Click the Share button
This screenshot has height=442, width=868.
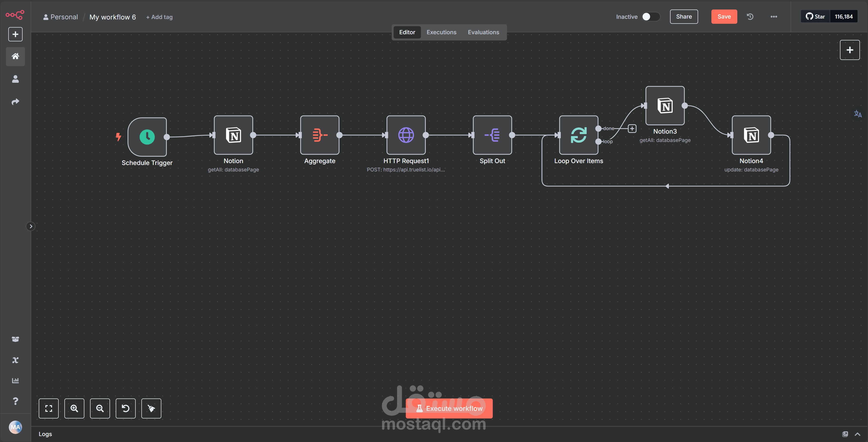684,16
